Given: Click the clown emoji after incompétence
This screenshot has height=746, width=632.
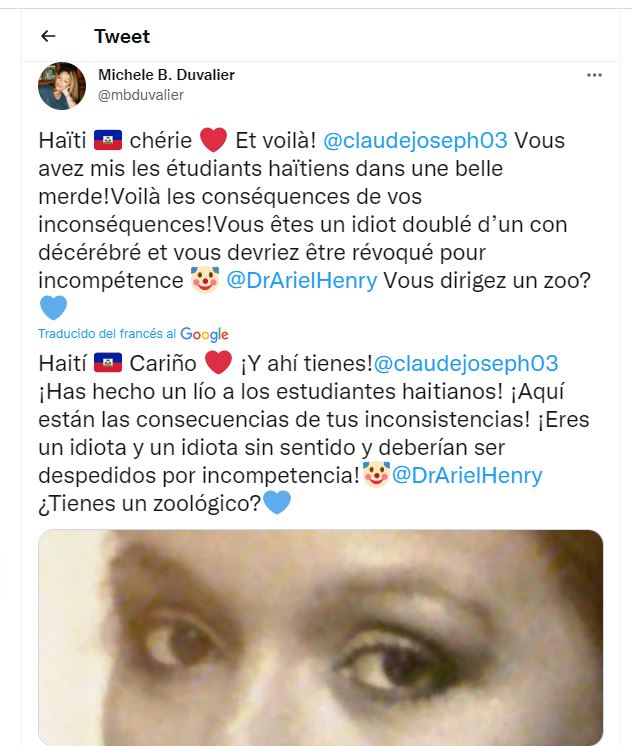Looking at the screenshot, I should [x=205, y=280].
